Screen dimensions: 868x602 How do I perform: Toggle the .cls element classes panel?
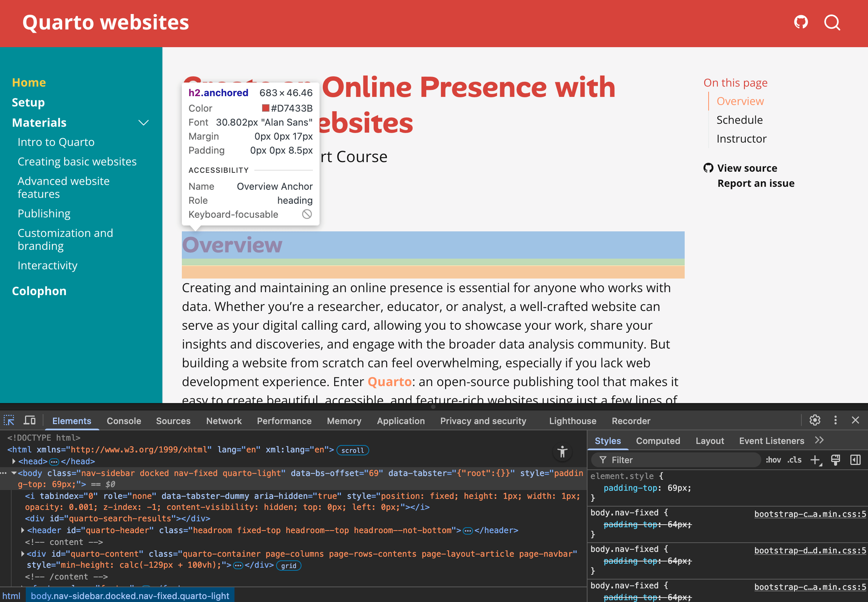point(794,460)
